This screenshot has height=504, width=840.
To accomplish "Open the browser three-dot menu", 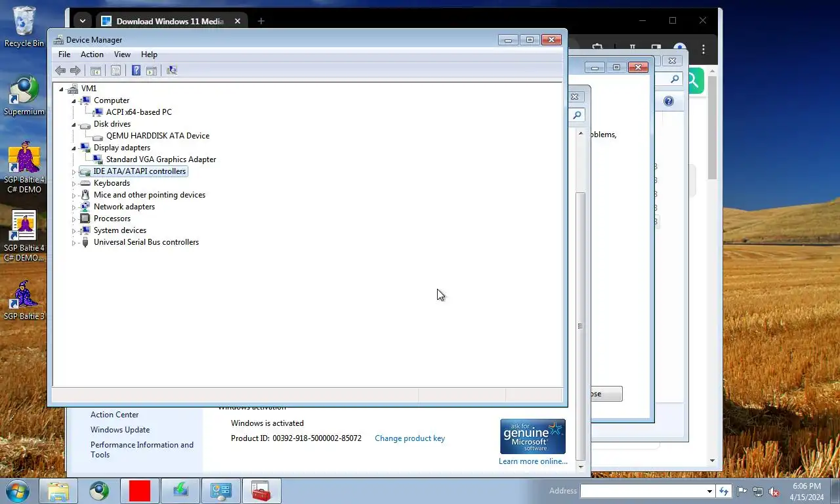I will click(703, 49).
